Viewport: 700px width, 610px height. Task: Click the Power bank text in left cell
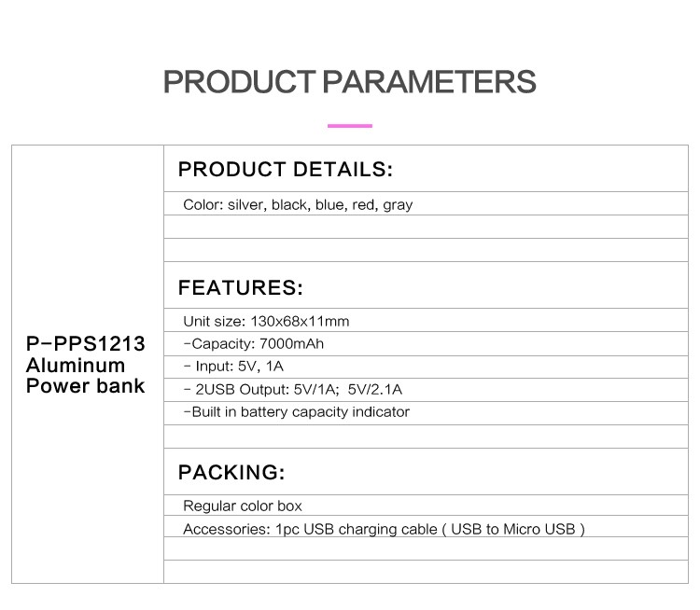click(x=85, y=385)
